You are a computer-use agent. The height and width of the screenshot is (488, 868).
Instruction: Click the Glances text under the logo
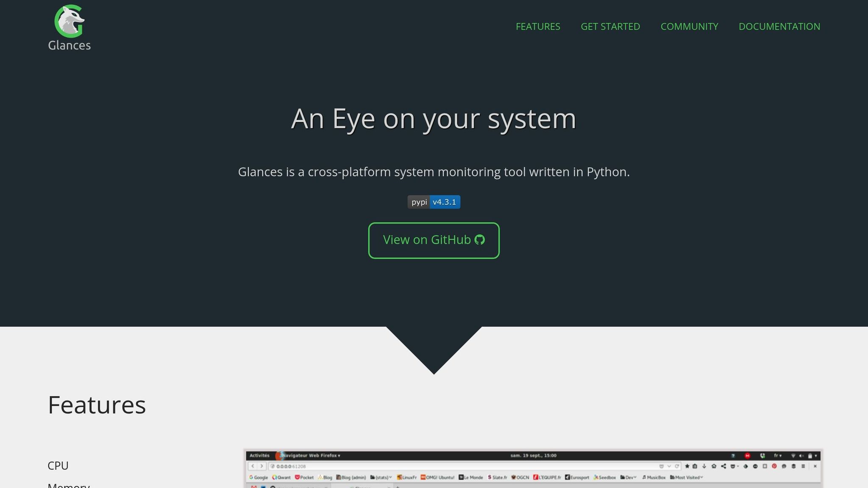point(69,45)
